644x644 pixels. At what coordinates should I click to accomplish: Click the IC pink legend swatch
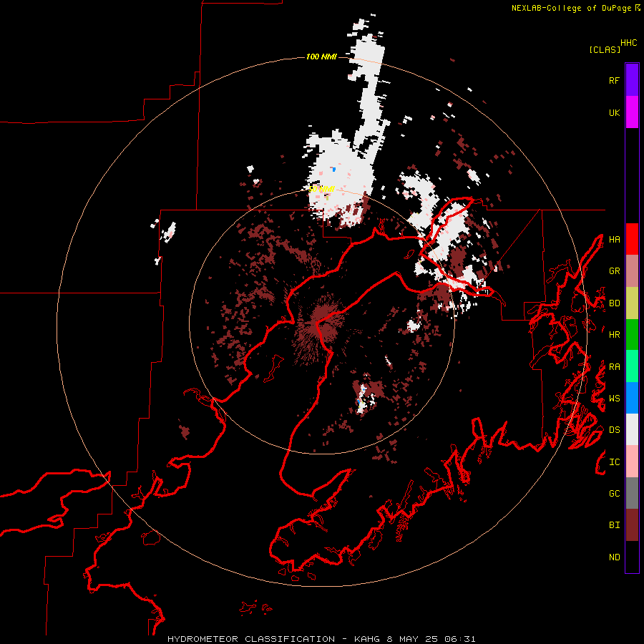click(632, 462)
